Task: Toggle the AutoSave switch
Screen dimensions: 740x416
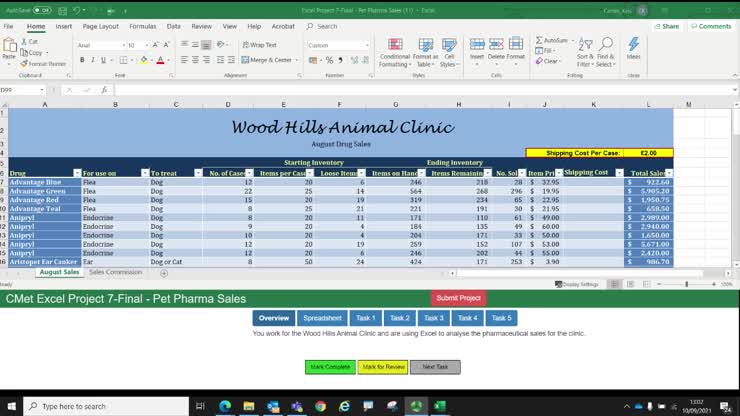Action: [x=42, y=10]
